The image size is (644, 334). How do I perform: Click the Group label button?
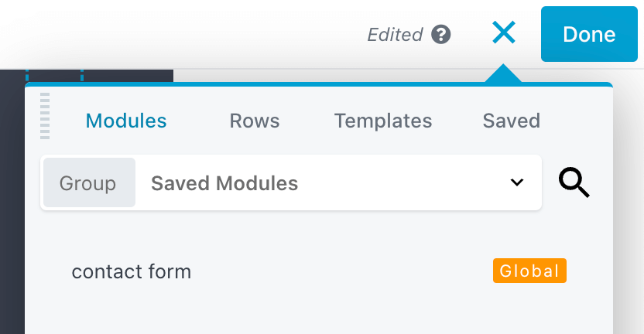click(x=88, y=183)
